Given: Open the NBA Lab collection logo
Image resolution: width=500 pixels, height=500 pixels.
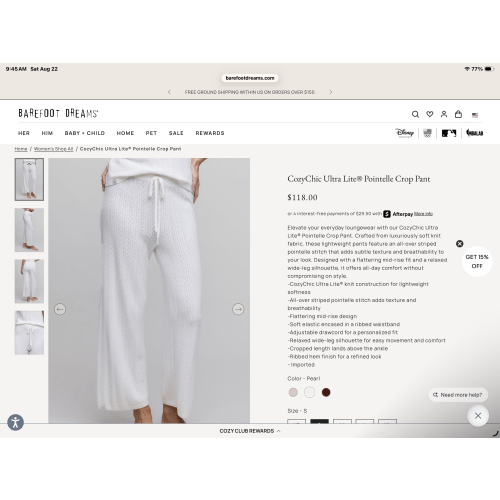Looking at the screenshot, I should [x=475, y=133].
